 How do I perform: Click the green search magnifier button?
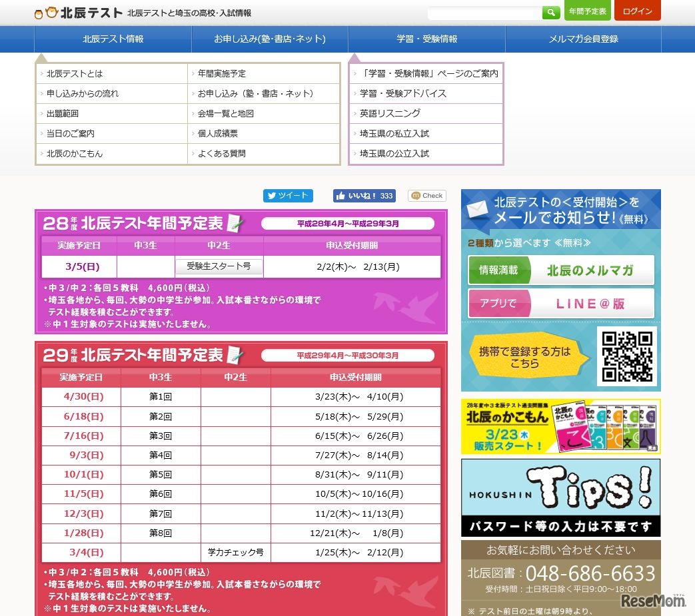[551, 13]
